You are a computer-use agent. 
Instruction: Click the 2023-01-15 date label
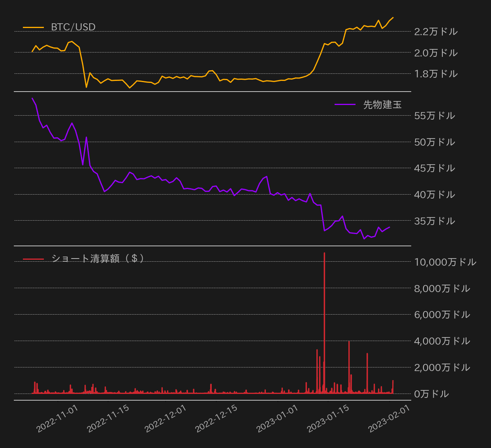tap(328, 420)
